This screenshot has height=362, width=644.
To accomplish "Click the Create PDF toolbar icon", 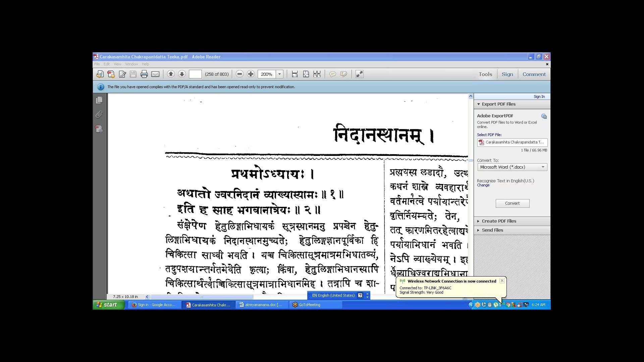I will coord(111,74).
